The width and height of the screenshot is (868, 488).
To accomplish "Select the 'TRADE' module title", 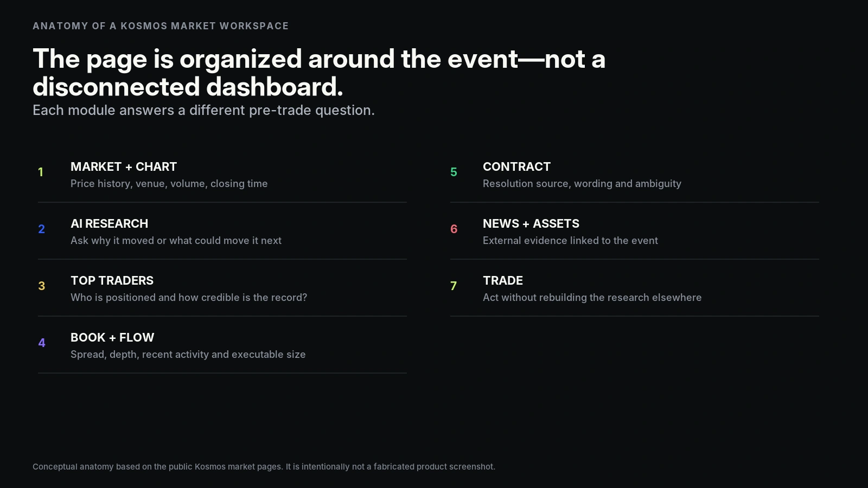I will click(503, 280).
